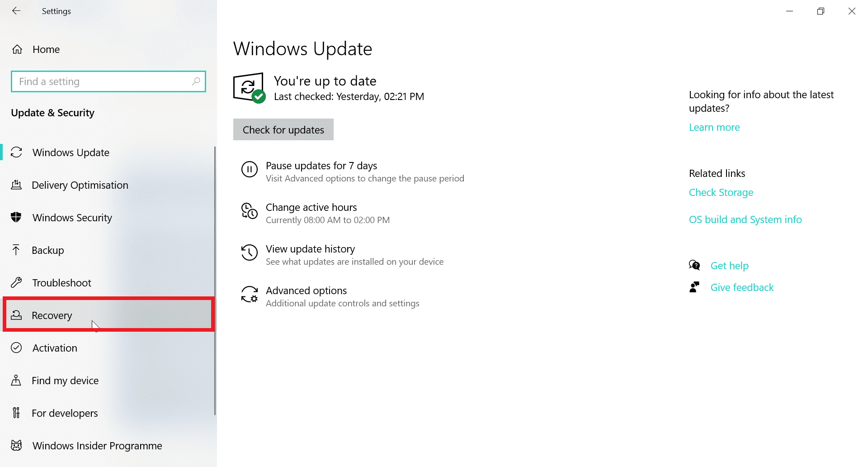
Task: Click the Home icon in the sidebar
Action: (x=17, y=49)
